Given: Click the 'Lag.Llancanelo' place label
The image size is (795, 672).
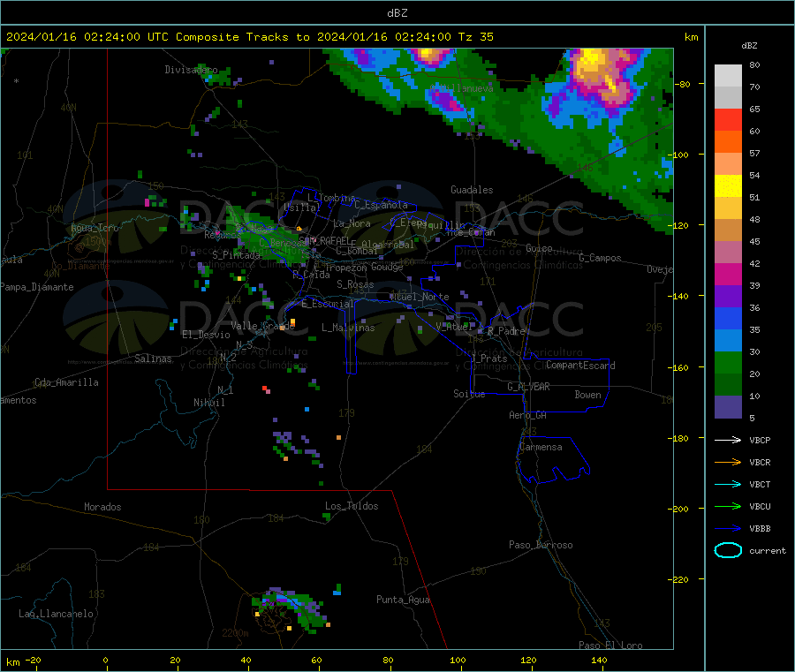Looking at the screenshot, I should tap(56, 614).
